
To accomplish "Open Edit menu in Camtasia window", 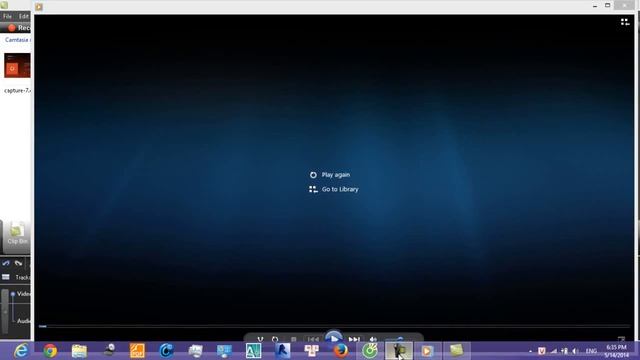I will click(x=24, y=16).
